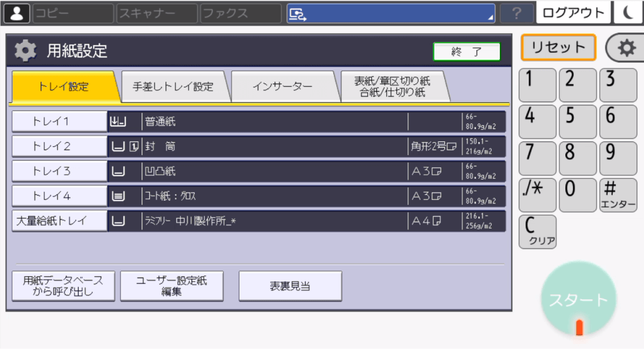The height and width of the screenshot is (349, 644).
Task: Tap keypad number 7
Action: coord(538,158)
